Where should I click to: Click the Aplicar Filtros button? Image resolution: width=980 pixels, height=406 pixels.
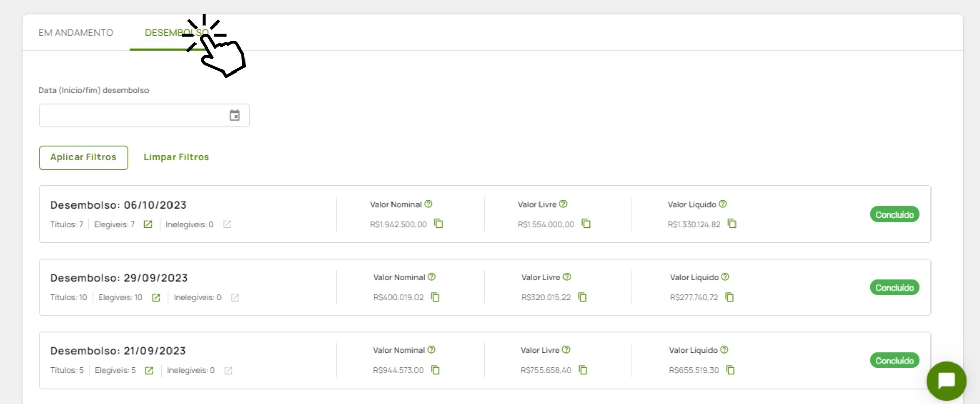tap(83, 157)
